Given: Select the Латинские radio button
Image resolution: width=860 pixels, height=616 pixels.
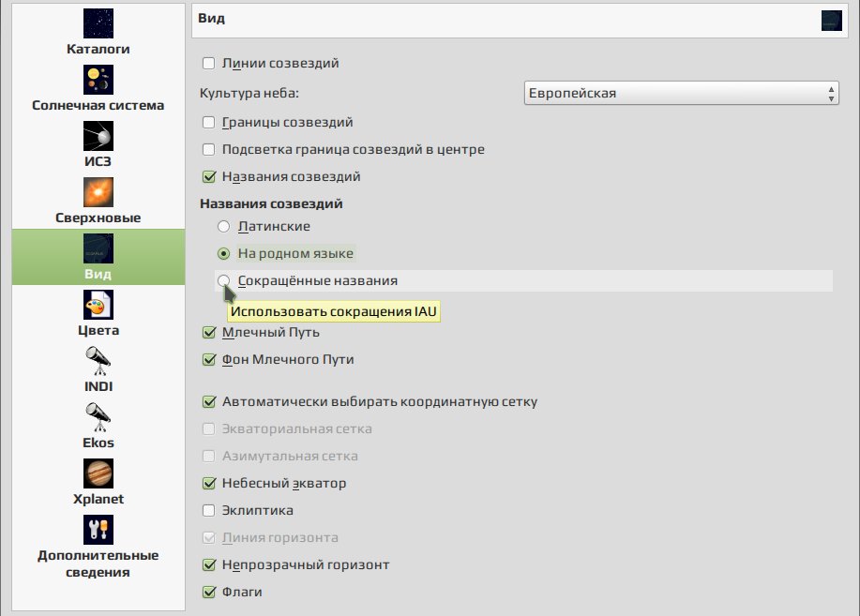Looking at the screenshot, I should pos(224,227).
